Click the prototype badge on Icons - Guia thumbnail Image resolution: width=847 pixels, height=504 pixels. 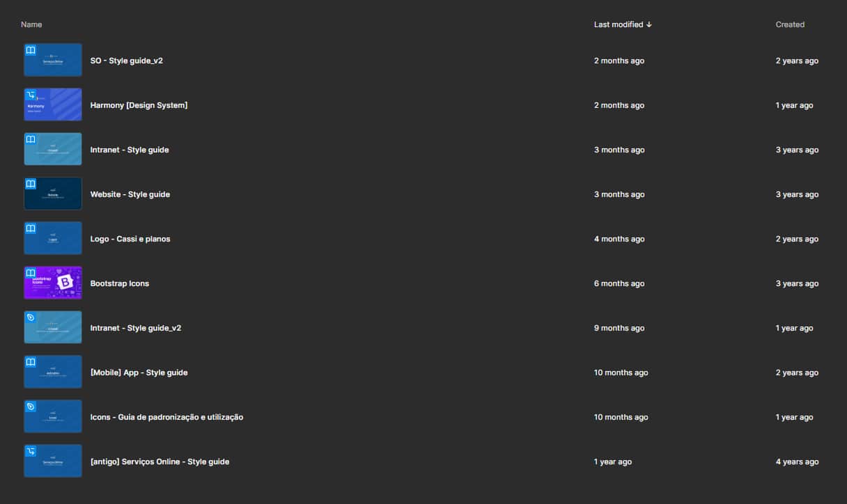(x=30, y=407)
